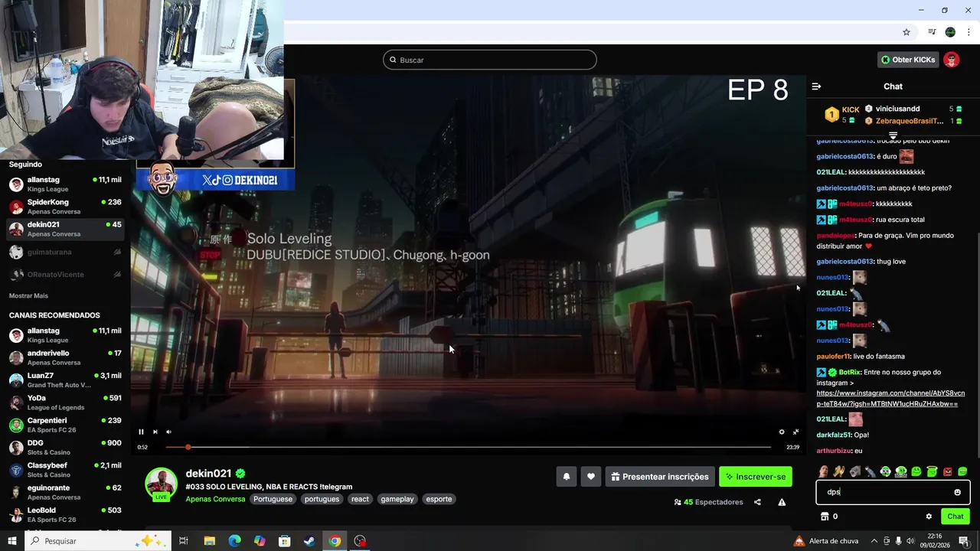Open YoDa recommended channel
This screenshot has height=551, width=980.
[x=65, y=403]
